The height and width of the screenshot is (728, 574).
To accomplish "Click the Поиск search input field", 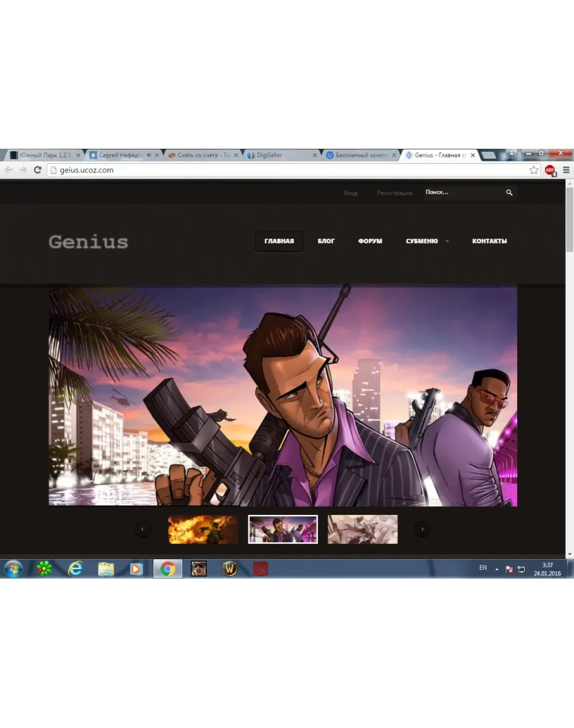I will tap(462, 193).
